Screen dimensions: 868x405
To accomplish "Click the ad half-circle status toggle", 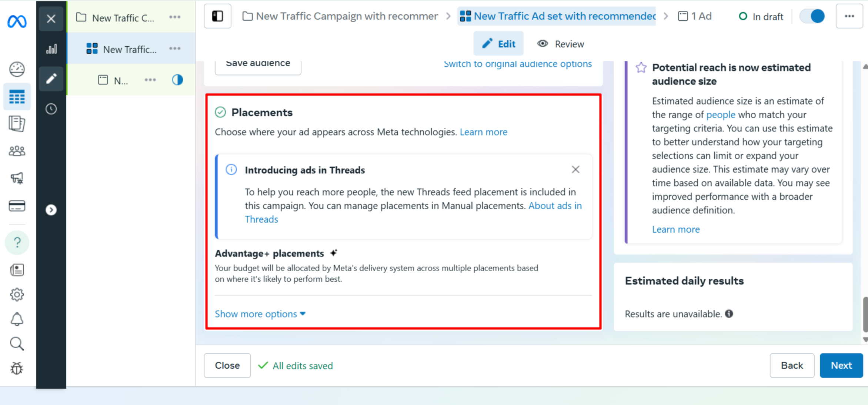I will [177, 80].
